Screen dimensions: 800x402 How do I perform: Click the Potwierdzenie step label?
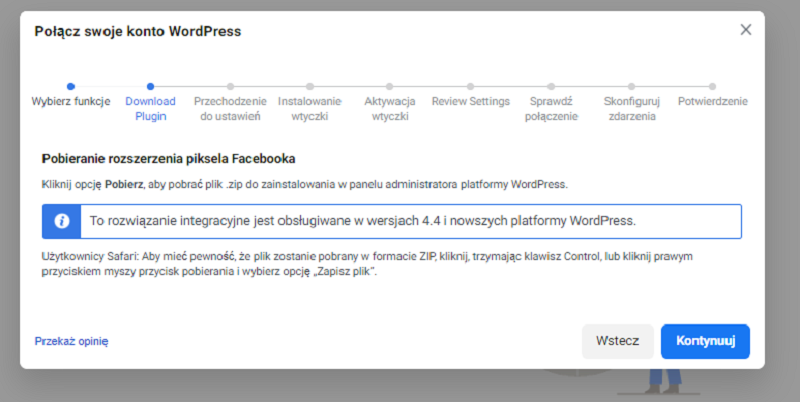click(713, 102)
